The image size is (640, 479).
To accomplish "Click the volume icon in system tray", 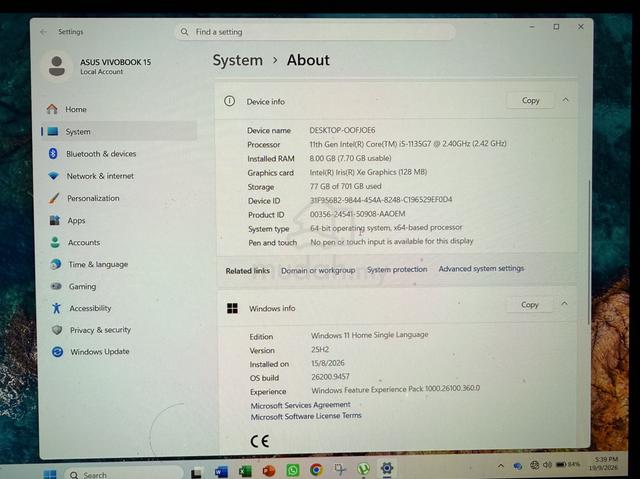I will pyautogui.click(x=547, y=465).
